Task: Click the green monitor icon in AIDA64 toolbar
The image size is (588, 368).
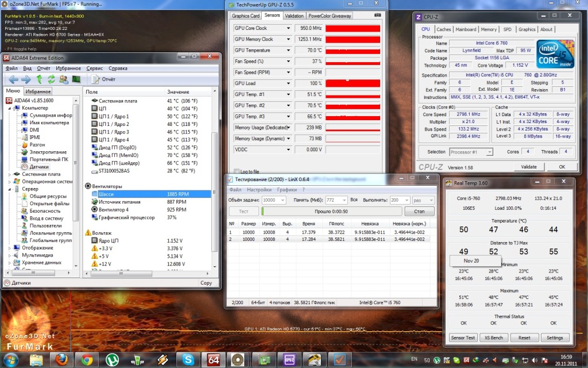Action: click(76, 79)
